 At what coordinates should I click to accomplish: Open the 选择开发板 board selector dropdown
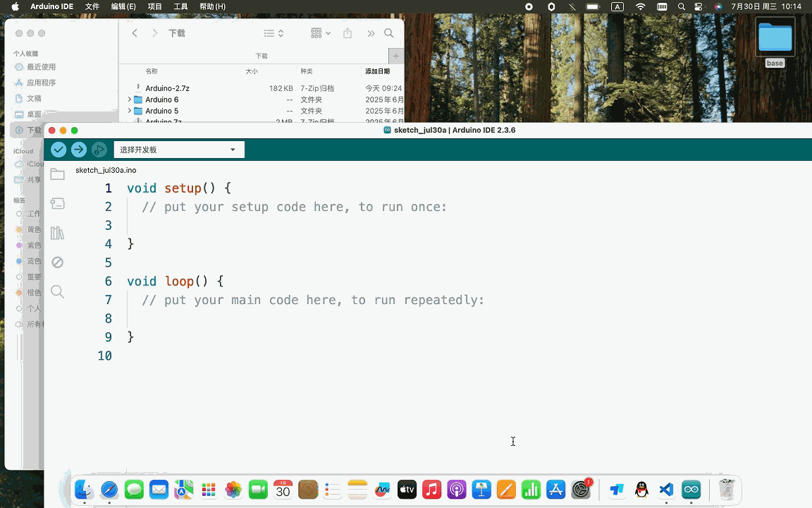178,150
